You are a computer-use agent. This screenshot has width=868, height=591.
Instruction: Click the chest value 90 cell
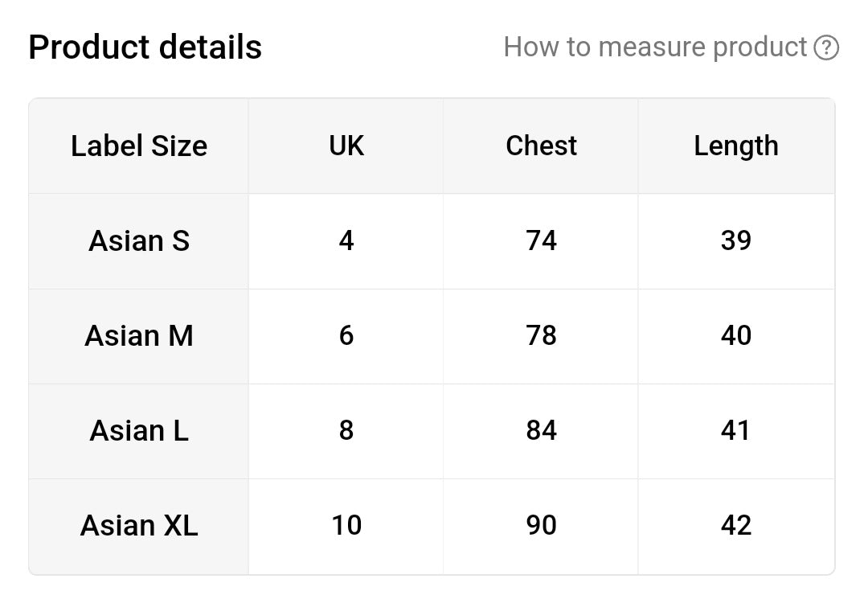[541, 526]
